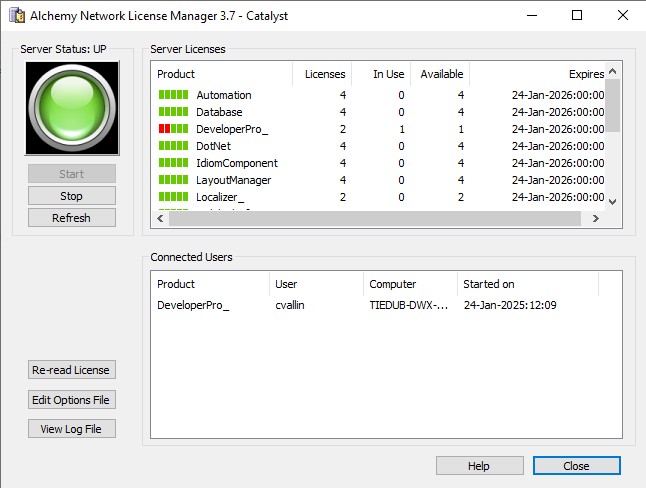Stop the license server
The image size is (646, 488).
point(72,196)
